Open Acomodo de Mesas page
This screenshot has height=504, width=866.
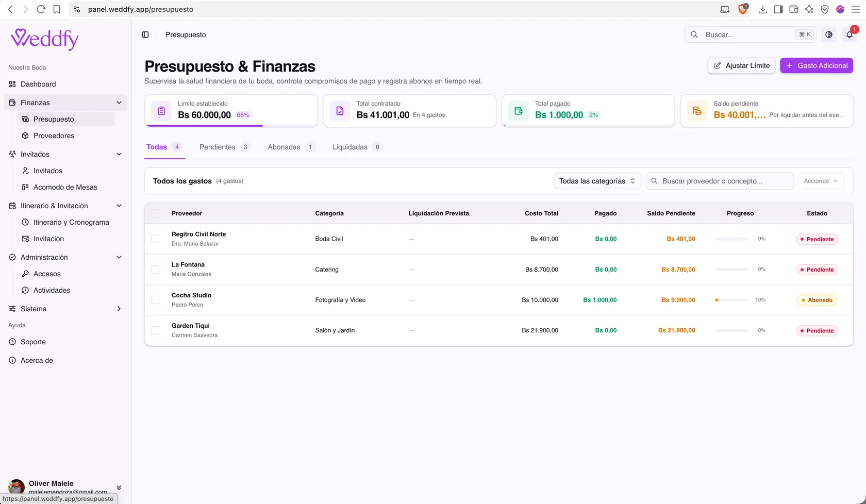(x=66, y=187)
